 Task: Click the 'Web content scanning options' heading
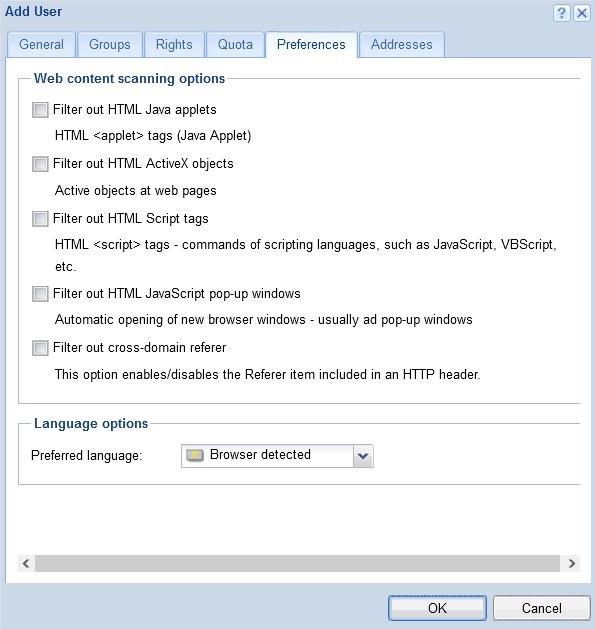pos(129,79)
